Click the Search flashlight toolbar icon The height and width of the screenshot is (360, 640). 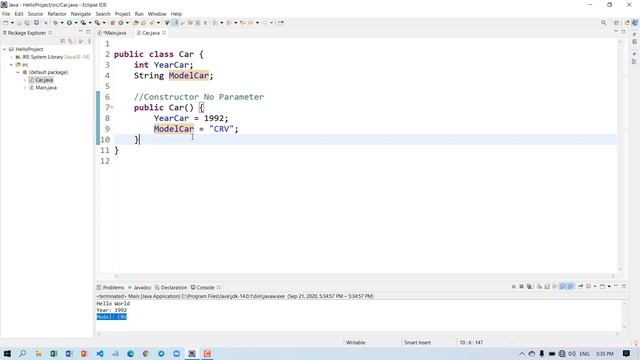coord(152,23)
